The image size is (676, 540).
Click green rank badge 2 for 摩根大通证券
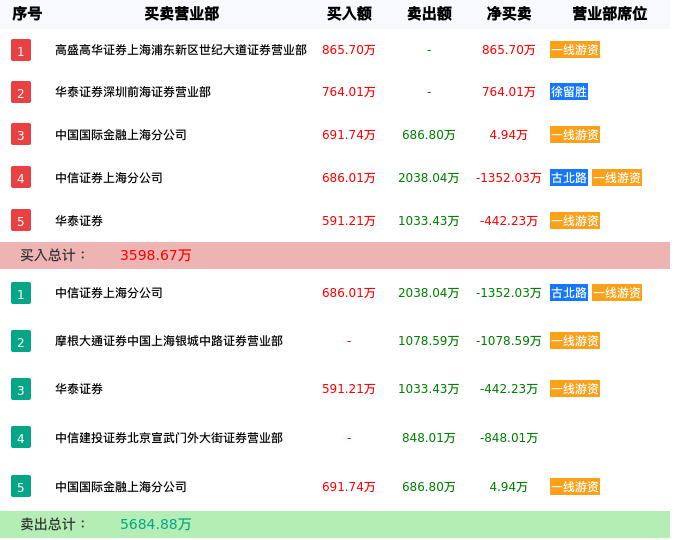21,341
